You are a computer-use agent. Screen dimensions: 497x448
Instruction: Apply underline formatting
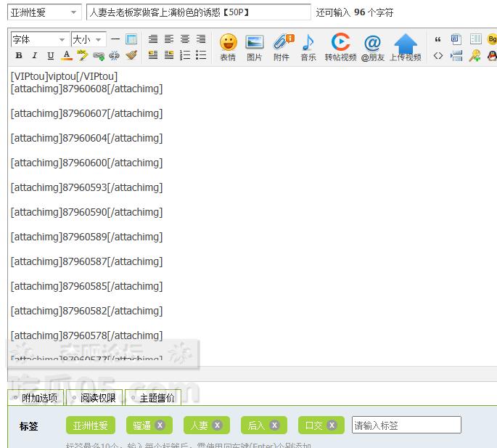(50, 56)
